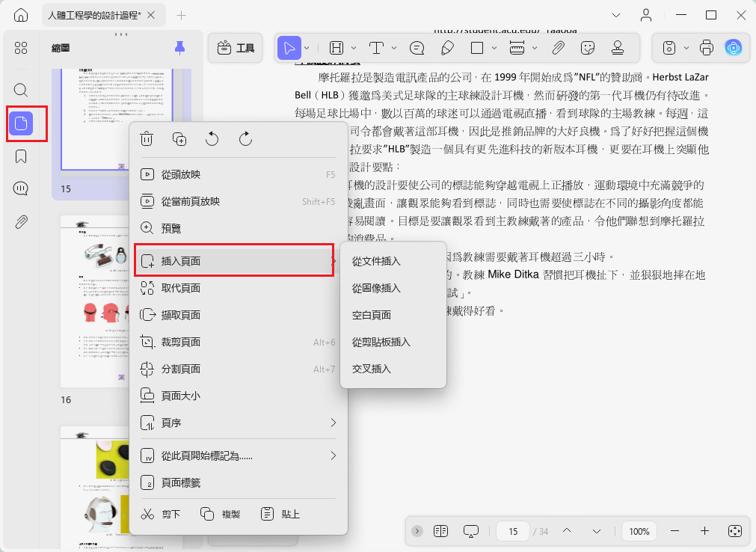
Task: Expand the save options dropdown arrow
Action: coord(686,48)
